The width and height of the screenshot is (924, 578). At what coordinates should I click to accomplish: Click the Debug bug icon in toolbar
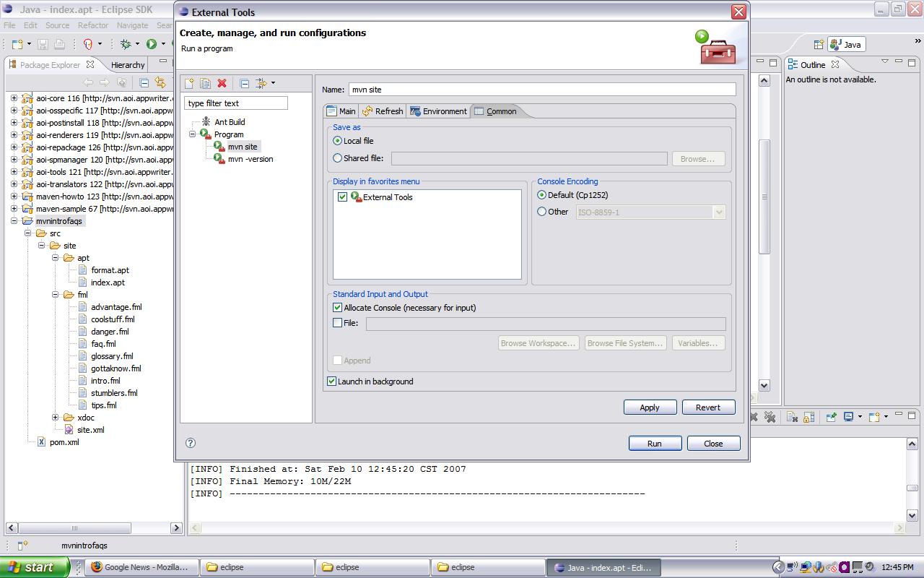click(x=126, y=44)
